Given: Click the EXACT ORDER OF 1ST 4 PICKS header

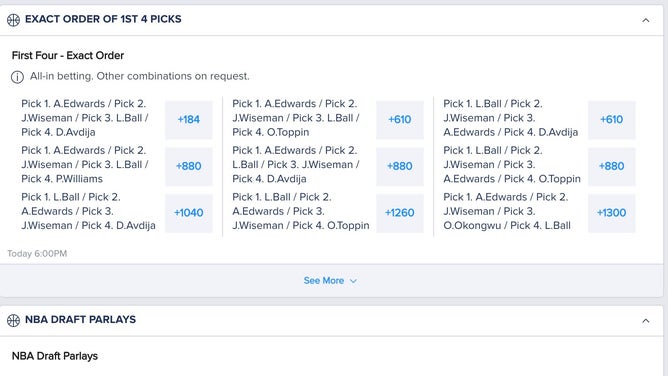Looking at the screenshot, I should click(x=103, y=19).
